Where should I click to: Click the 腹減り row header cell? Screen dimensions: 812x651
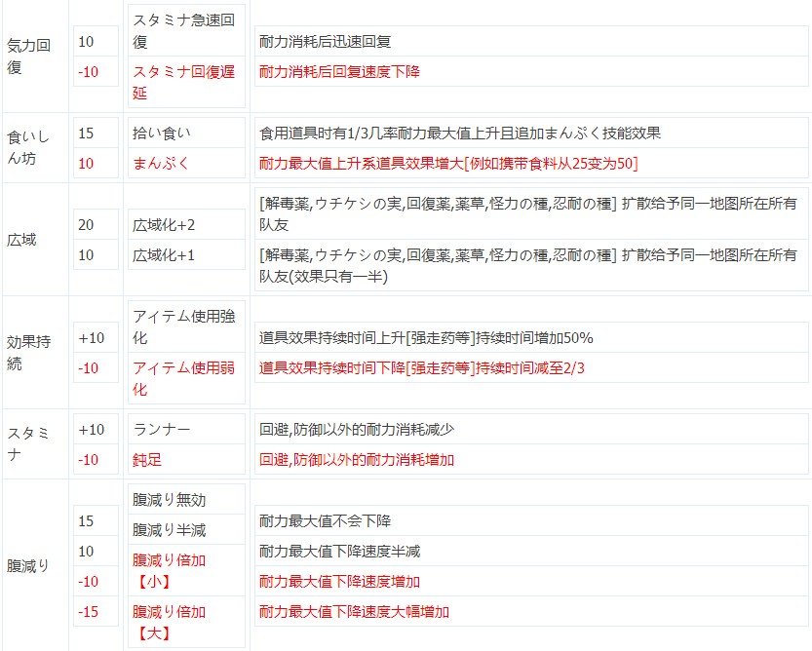(x=27, y=565)
